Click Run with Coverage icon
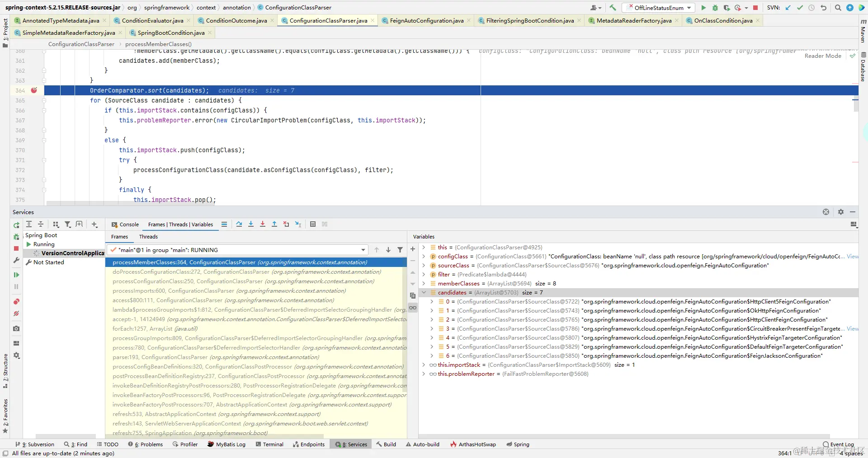This screenshot has width=868, height=458. 726,8
